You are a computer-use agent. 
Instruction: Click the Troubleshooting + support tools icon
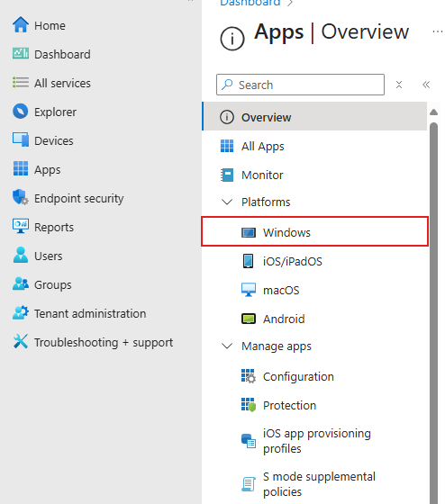[21, 341]
